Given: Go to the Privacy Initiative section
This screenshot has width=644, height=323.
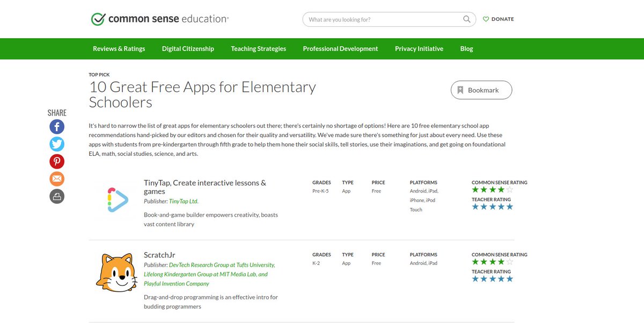Looking at the screenshot, I should (x=419, y=48).
